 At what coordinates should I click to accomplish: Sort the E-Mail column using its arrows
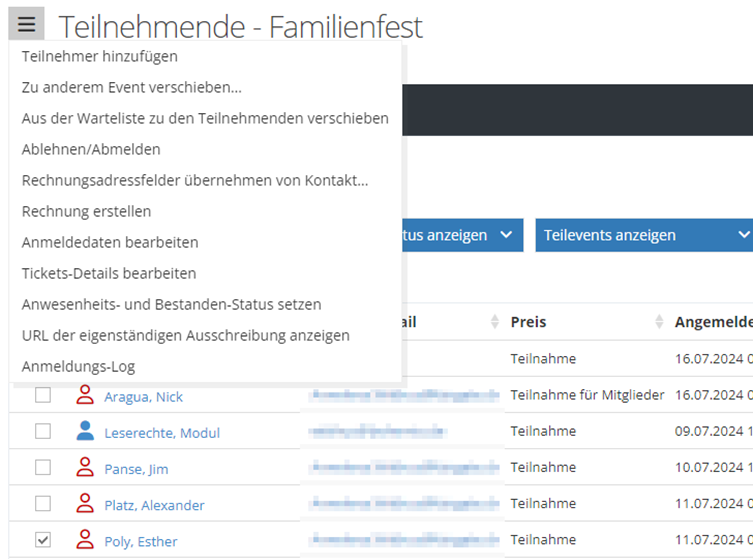494,322
